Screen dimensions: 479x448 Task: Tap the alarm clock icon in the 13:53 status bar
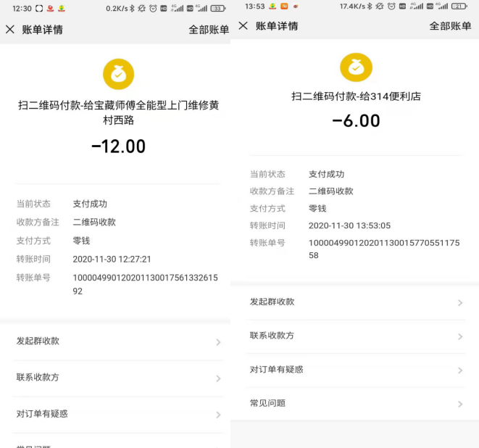tap(391, 6)
